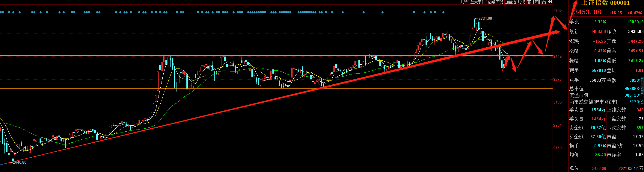Viewport: 644px width, 172px height.
Task: Click the 窗 window button
Action: click(529, 2)
